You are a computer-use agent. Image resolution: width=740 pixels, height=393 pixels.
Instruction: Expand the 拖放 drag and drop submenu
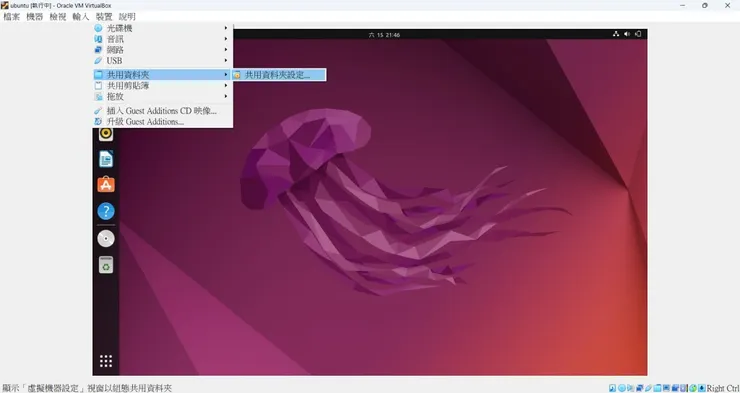(x=162, y=96)
